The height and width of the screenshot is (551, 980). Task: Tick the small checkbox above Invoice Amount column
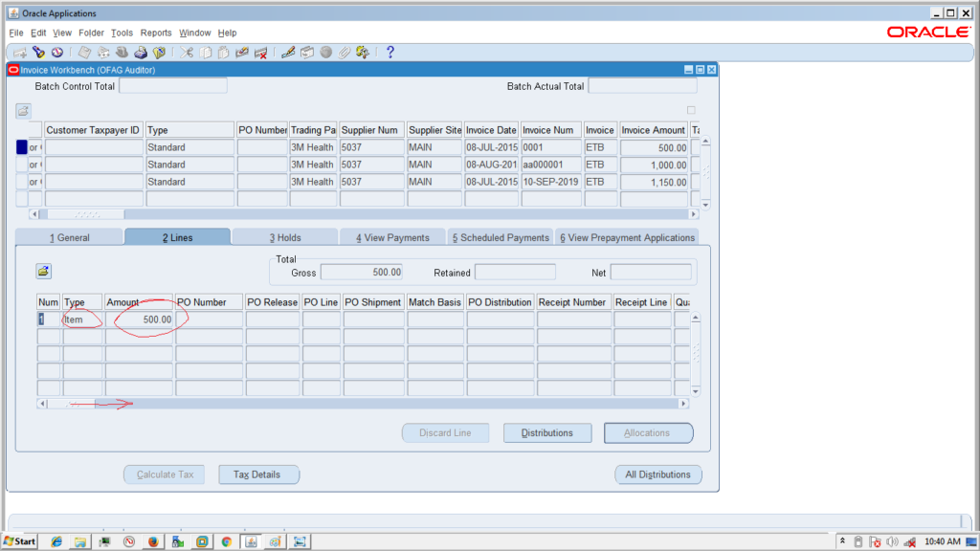[691, 110]
